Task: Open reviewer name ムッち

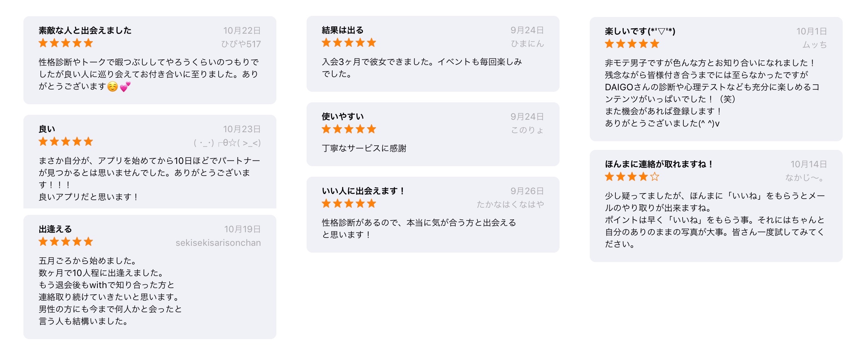Action: pos(815,45)
